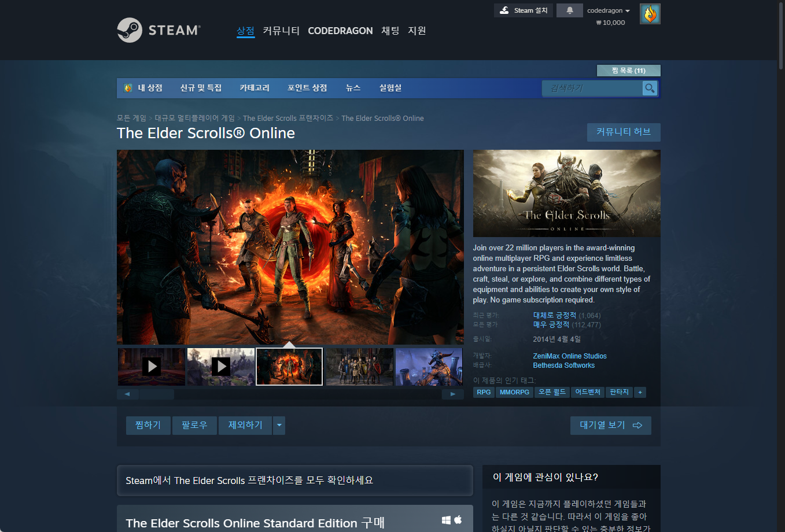
Task: Play the second video thumbnail
Action: 220,367
